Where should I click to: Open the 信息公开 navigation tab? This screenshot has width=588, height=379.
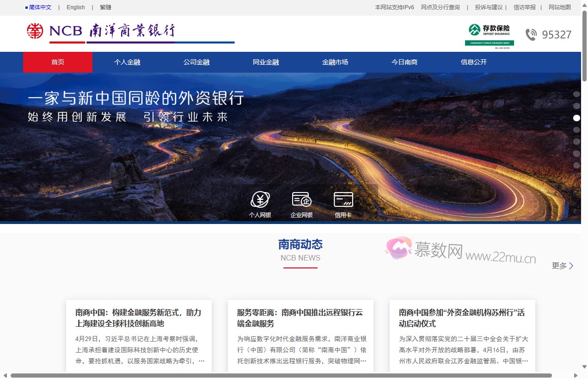coord(473,62)
